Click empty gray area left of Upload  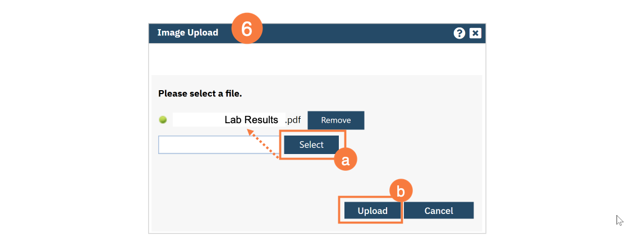241,207
